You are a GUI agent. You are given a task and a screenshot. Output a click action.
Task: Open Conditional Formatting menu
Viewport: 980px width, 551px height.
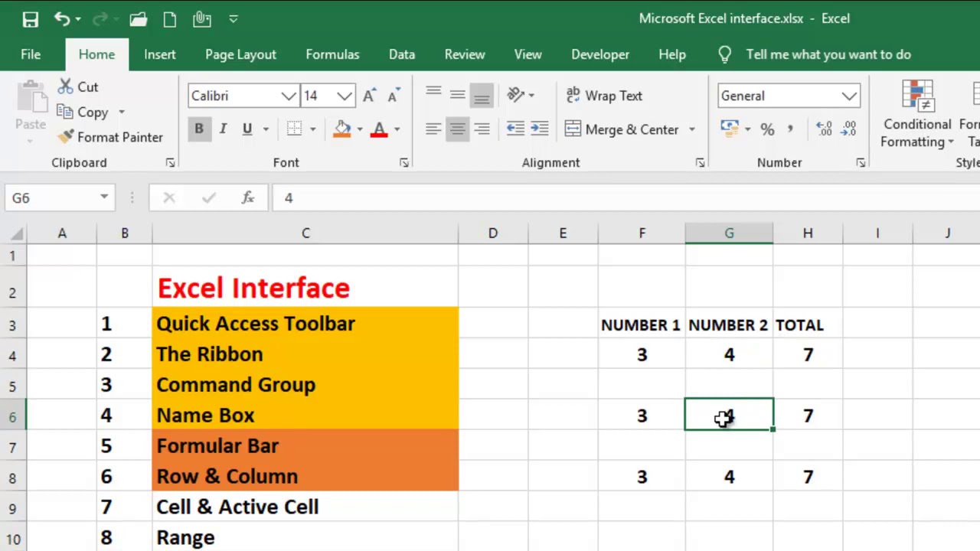click(x=917, y=115)
